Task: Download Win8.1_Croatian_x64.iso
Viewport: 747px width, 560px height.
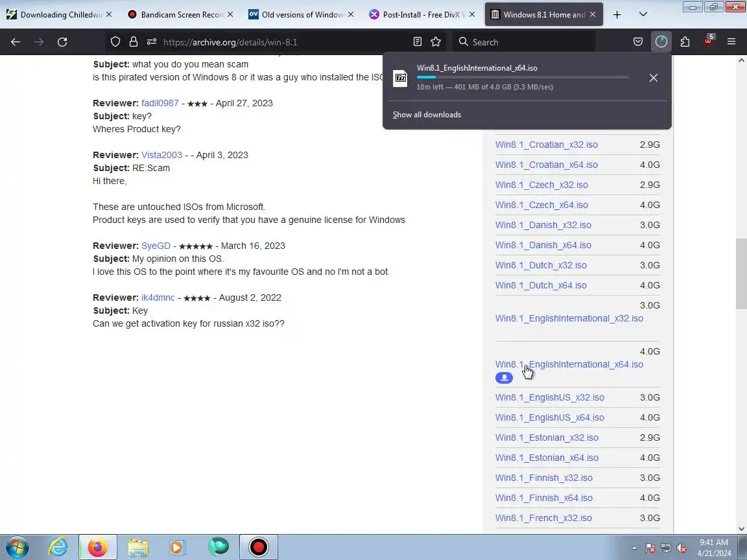Action: [547, 165]
